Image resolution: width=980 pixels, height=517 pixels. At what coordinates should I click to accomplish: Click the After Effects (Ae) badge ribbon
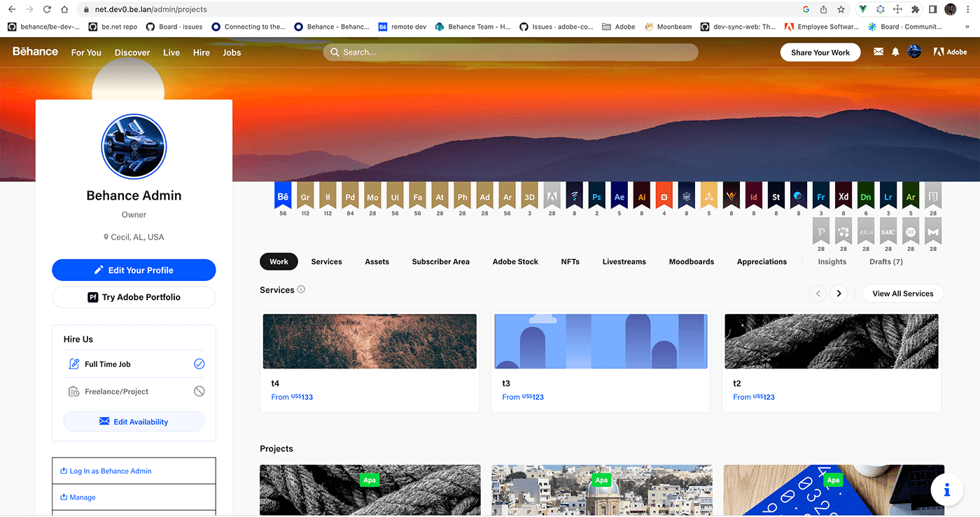point(619,196)
